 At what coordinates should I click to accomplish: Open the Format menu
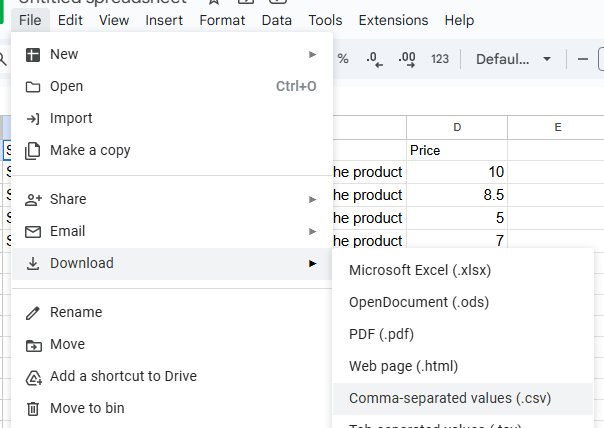coord(222,20)
